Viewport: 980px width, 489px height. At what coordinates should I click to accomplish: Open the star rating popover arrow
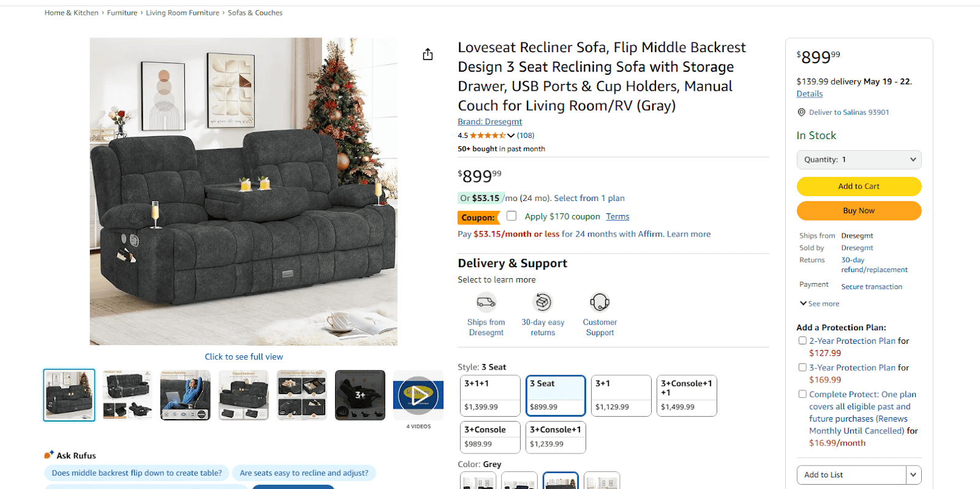(x=511, y=135)
